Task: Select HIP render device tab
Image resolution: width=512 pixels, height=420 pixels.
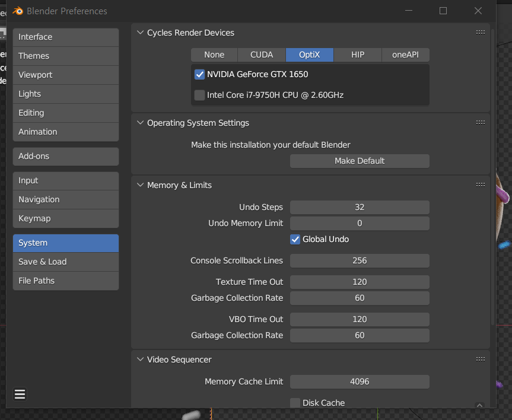Action: coord(358,55)
